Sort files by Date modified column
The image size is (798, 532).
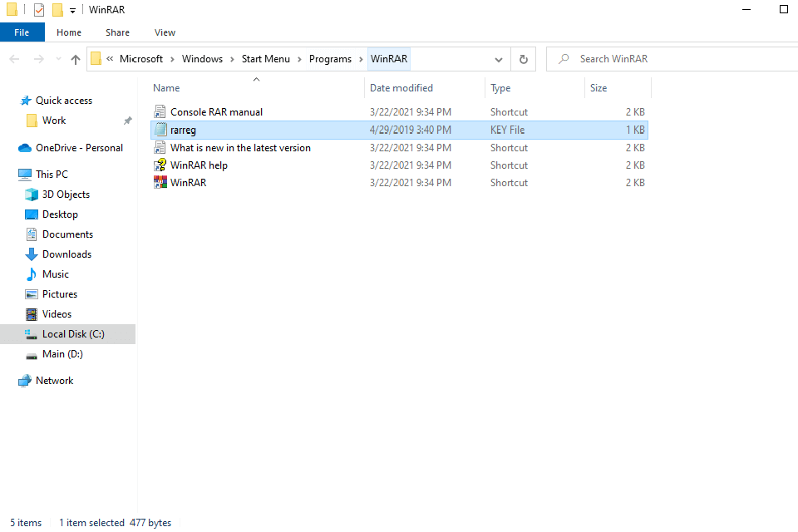click(x=401, y=88)
